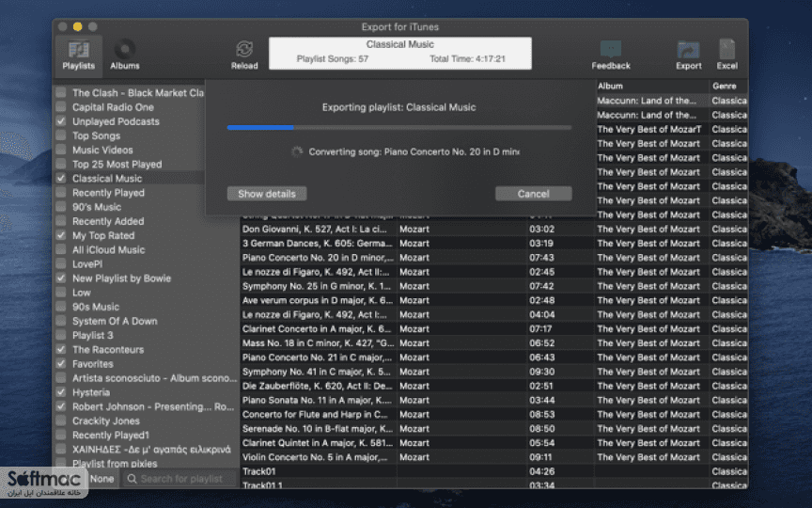Uncheck the Hysteria checkbox

point(61,392)
